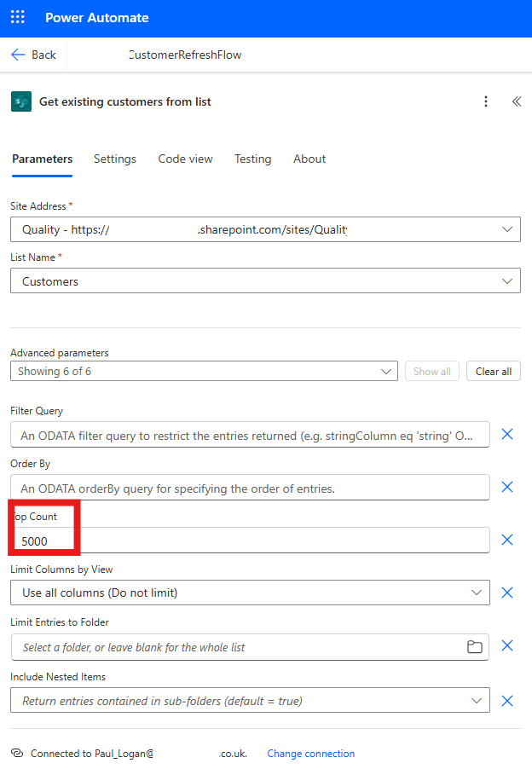Click the Change connection link
This screenshot has width=532, height=769.
311,754
